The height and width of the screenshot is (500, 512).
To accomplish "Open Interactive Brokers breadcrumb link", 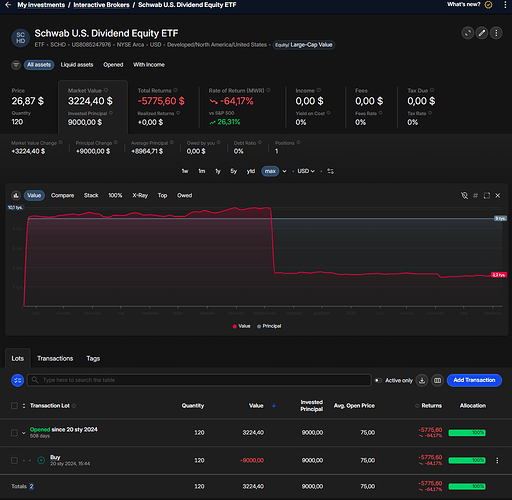I will (x=101, y=5).
